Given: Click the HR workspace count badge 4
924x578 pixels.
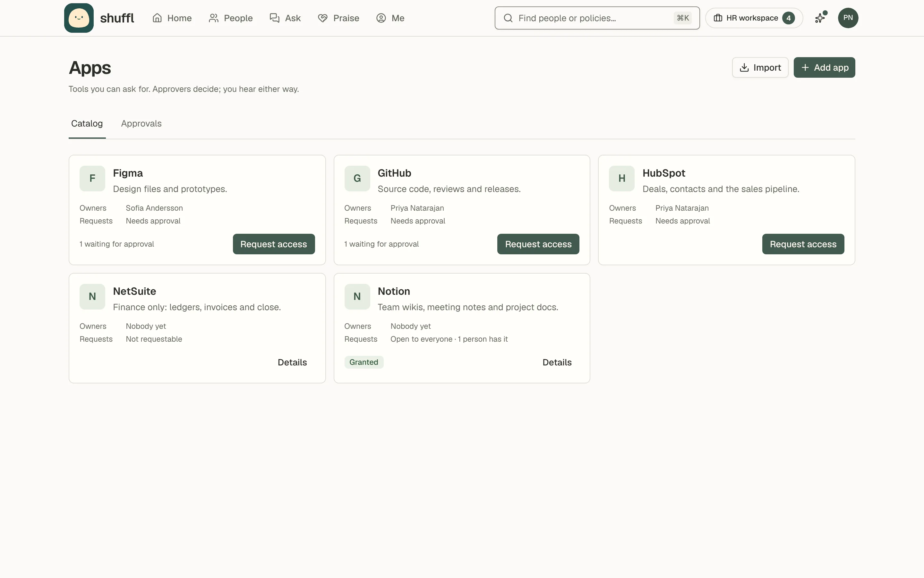Looking at the screenshot, I should [788, 18].
